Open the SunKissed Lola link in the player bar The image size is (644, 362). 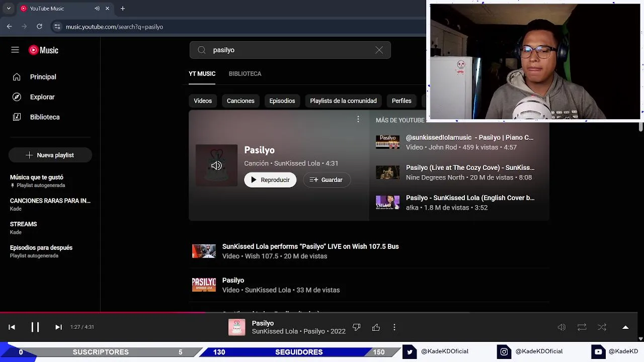[275, 331]
